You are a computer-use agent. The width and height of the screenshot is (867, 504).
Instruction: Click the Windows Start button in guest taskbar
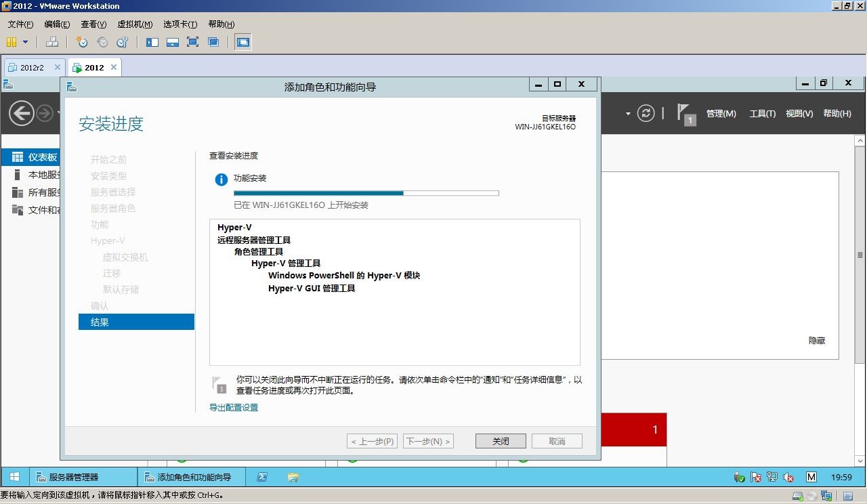[14, 477]
